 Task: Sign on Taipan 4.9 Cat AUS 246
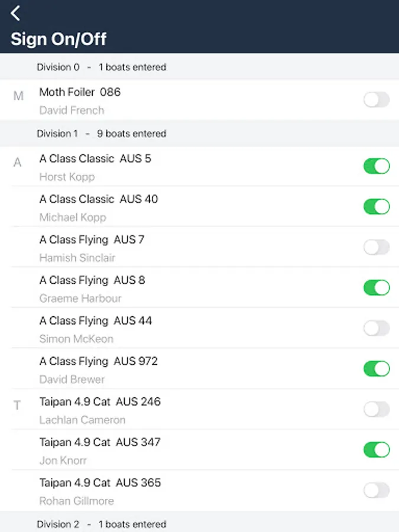click(377, 409)
